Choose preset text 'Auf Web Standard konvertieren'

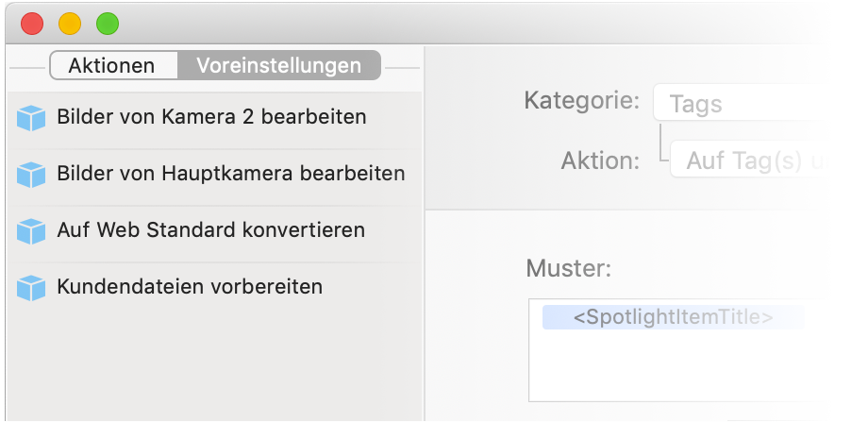[210, 230]
